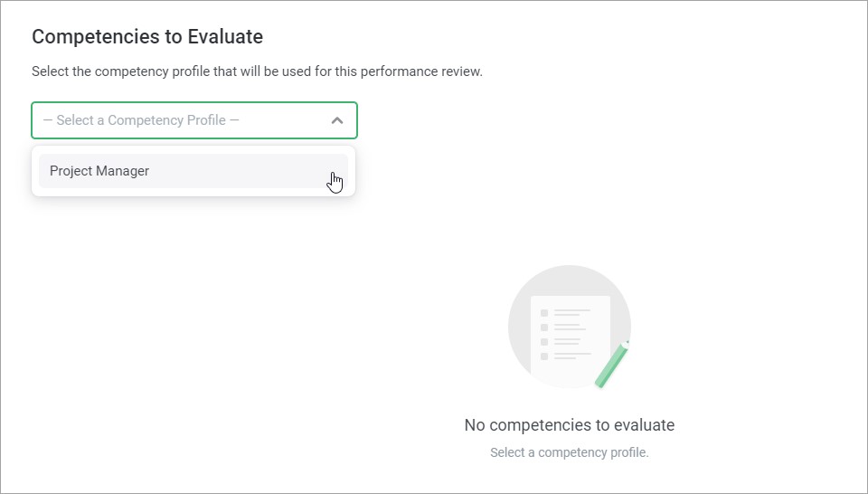Screen dimensions: 868x494
Task: Click the top text lines on illustrated document
Action: (572, 312)
